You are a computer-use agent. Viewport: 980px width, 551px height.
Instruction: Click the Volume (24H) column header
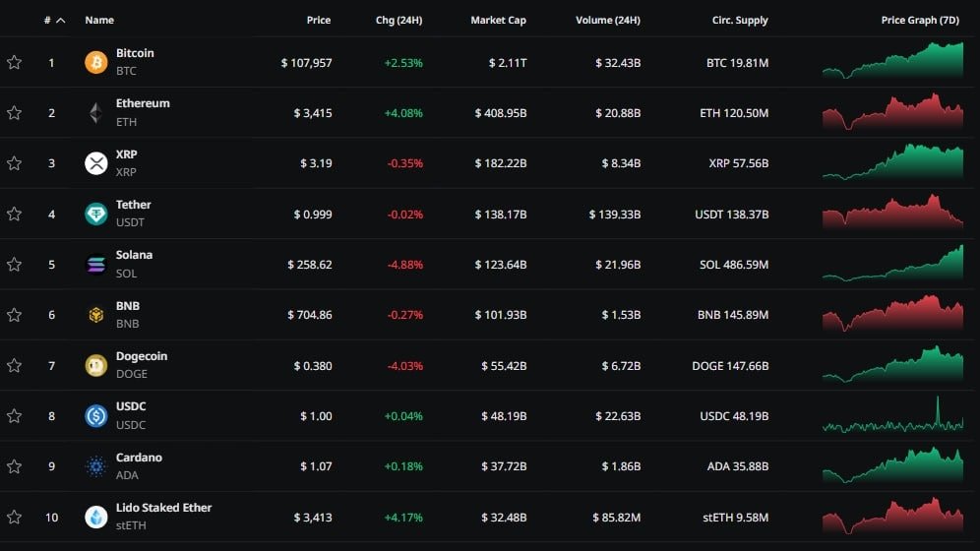coord(607,20)
